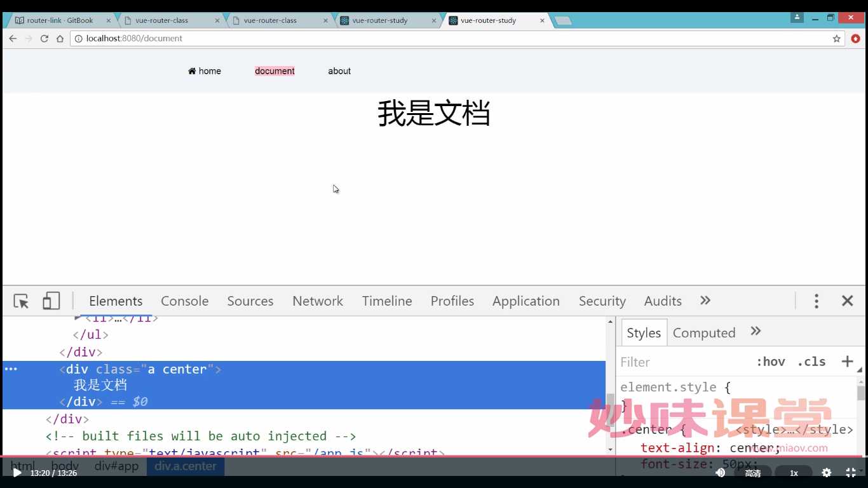Select the Computed sidebar tab
The image size is (868, 488).
coord(704,333)
